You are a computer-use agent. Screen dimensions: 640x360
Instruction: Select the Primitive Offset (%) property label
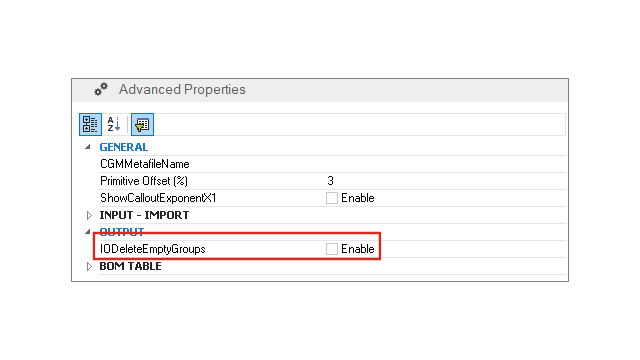coord(144,181)
